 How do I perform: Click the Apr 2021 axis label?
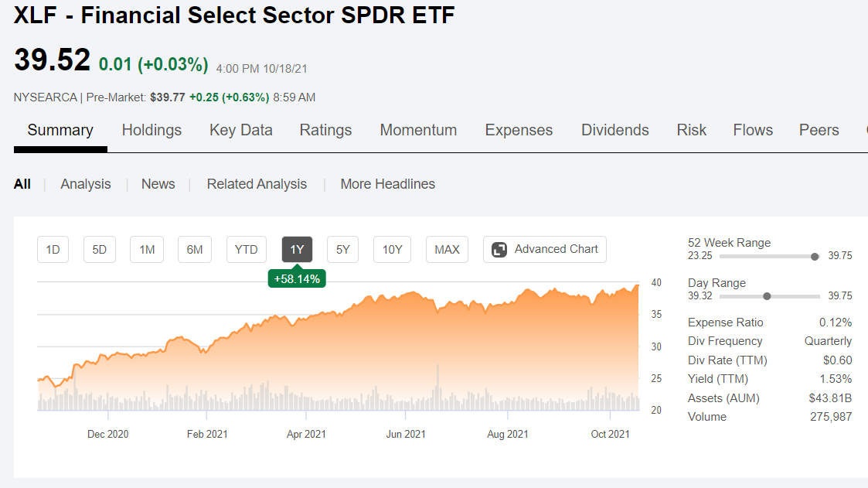click(306, 435)
